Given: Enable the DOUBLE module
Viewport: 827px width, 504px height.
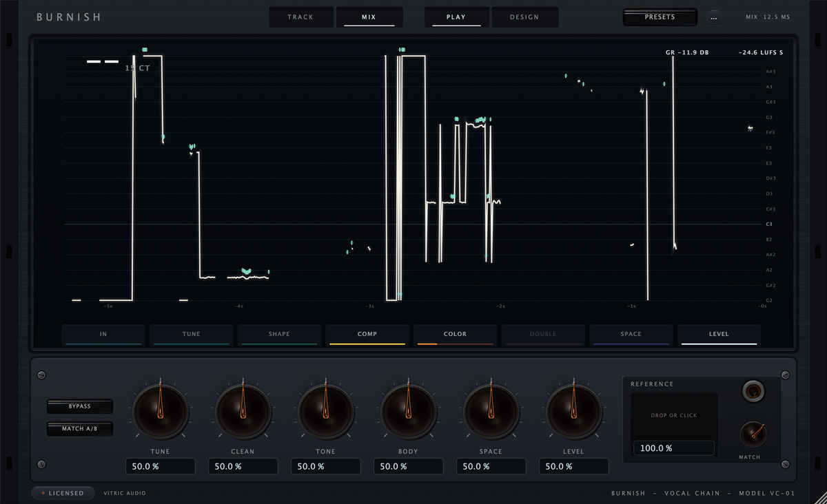Looking at the screenshot, I should [x=543, y=335].
